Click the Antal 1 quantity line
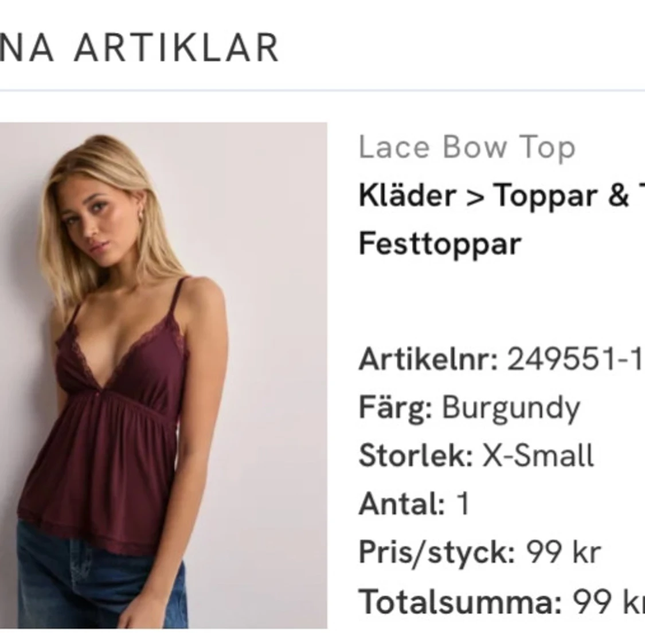645x644 pixels. [414, 504]
